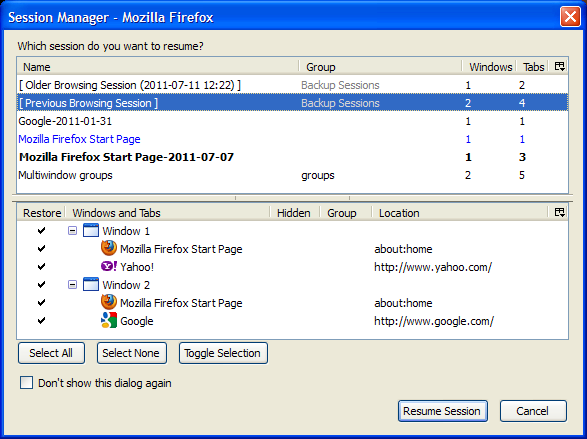Select the Multiwindow groups session

click(x=292, y=175)
